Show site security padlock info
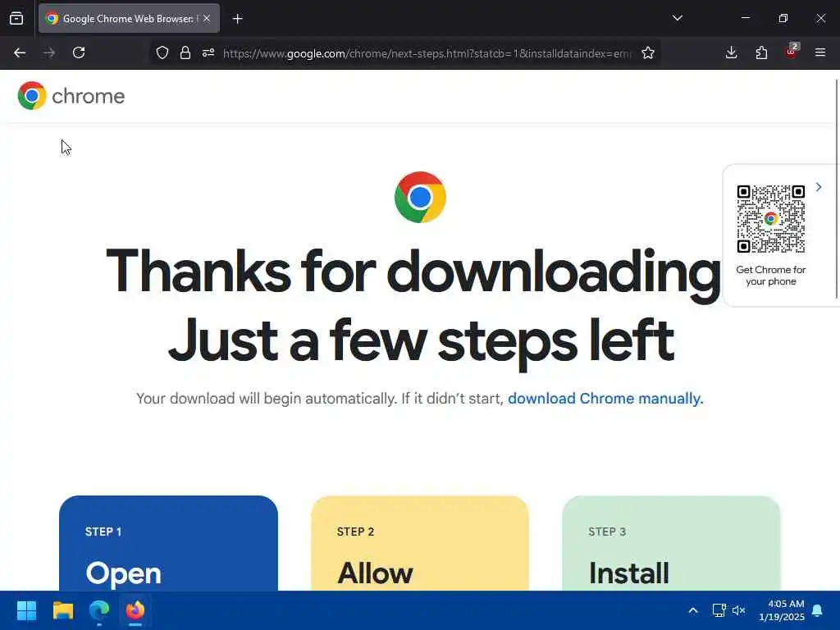This screenshot has height=630, width=840. pos(185,52)
